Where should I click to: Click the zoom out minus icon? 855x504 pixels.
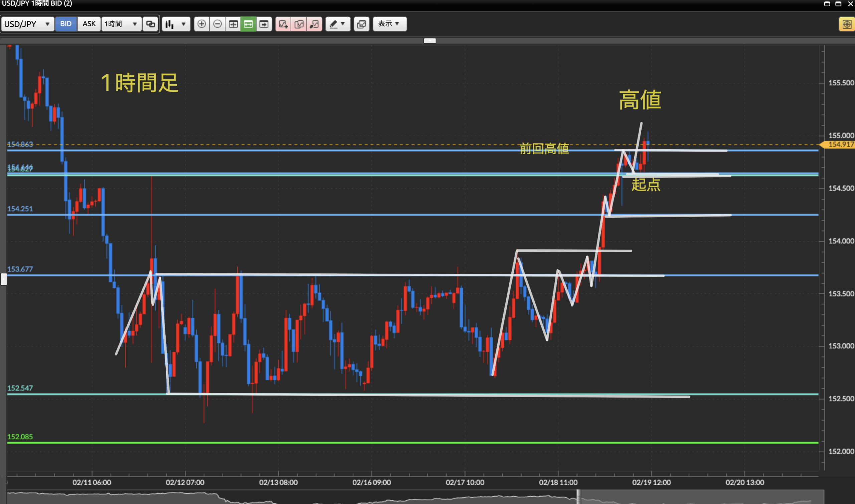tap(217, 24)
